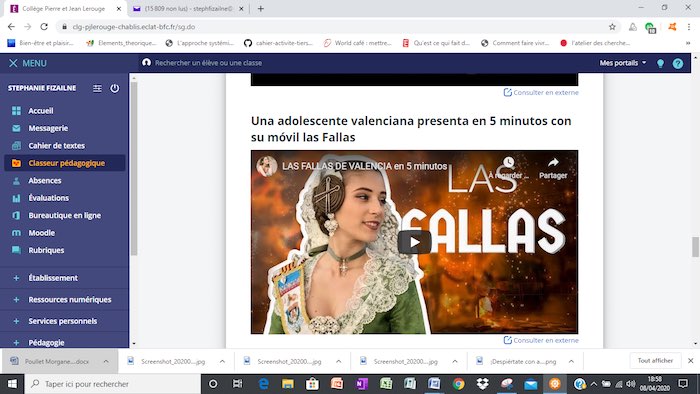Click the student or class search field

click(208, 63)
